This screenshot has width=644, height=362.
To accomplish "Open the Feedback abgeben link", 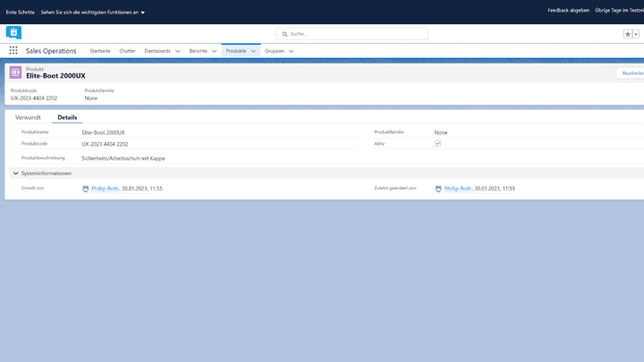I will (568, 10).
